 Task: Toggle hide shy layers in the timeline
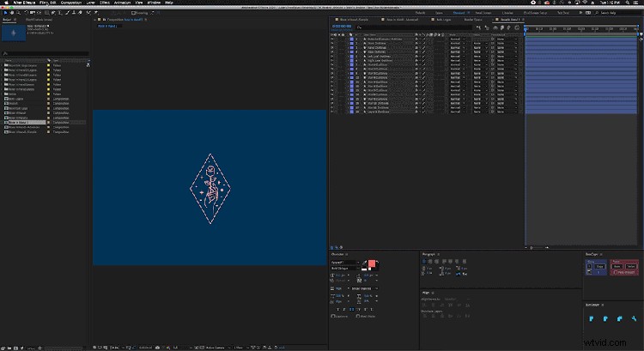[x=495, y=28]
